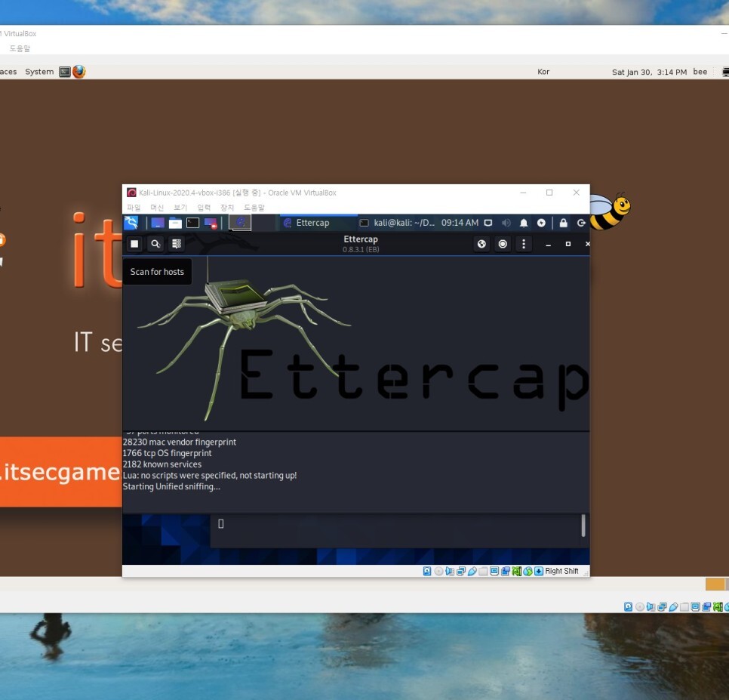Click the hard disk status icon in Kali VM
729x700 pixels.
pos(427,571)
